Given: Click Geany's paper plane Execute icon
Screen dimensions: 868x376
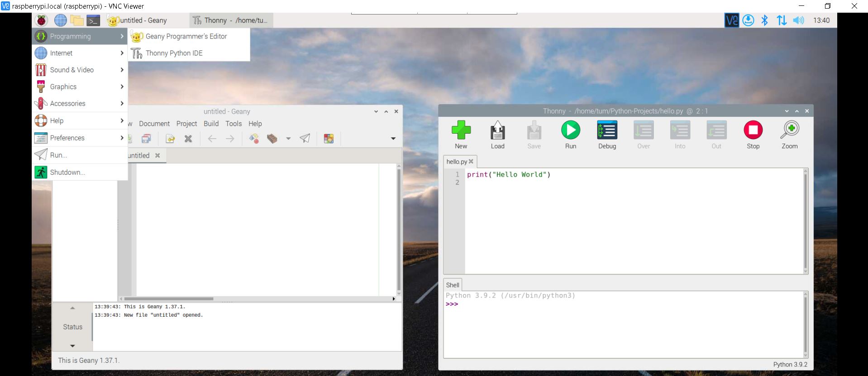Looking at the screenshot, I should coord(305,139).
